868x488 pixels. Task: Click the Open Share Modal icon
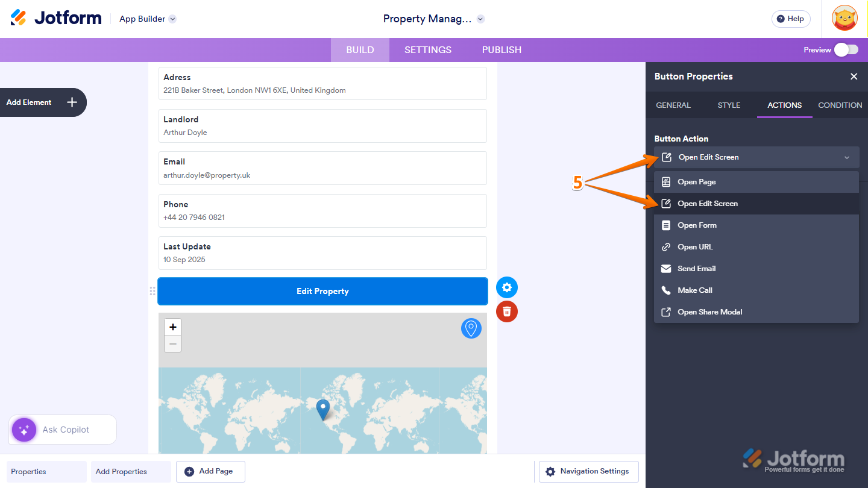click(x=665, y=311)
